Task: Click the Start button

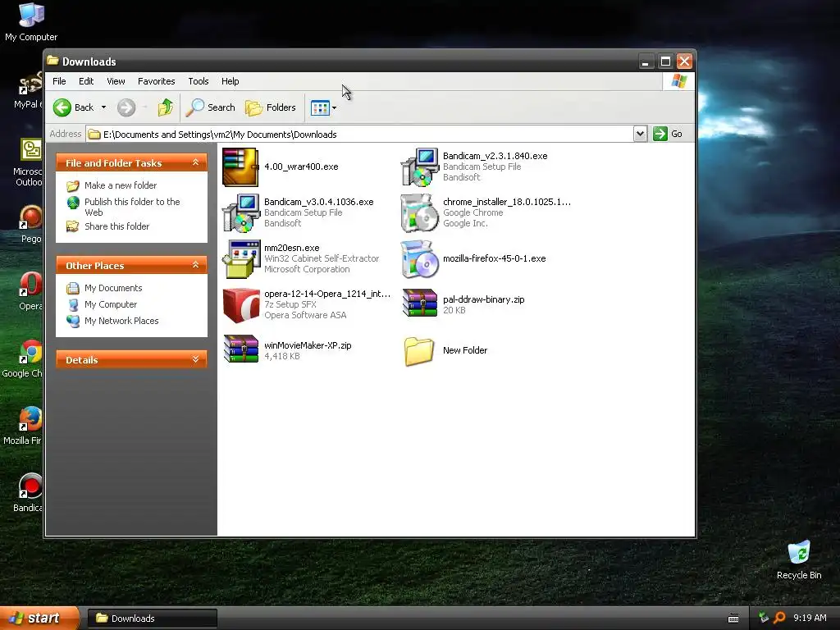Action: pos(39,619)
